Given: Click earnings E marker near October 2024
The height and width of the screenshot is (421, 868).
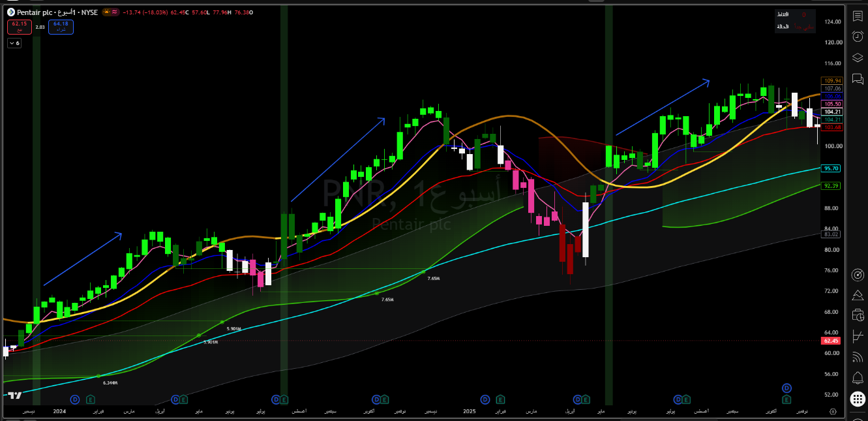Looking at the screenshot, I should click(x=385, y=399).
